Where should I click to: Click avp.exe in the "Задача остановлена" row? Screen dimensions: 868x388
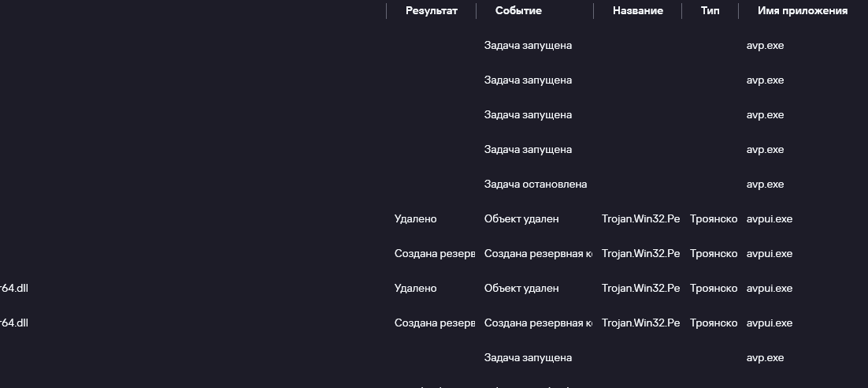(x=765, y=185)
